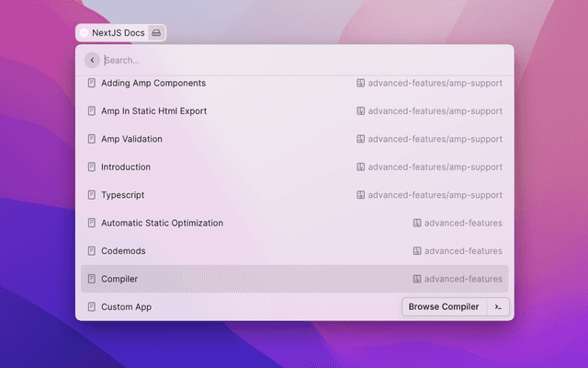Choose the Amp Validation doc

[x=131, y=139]
